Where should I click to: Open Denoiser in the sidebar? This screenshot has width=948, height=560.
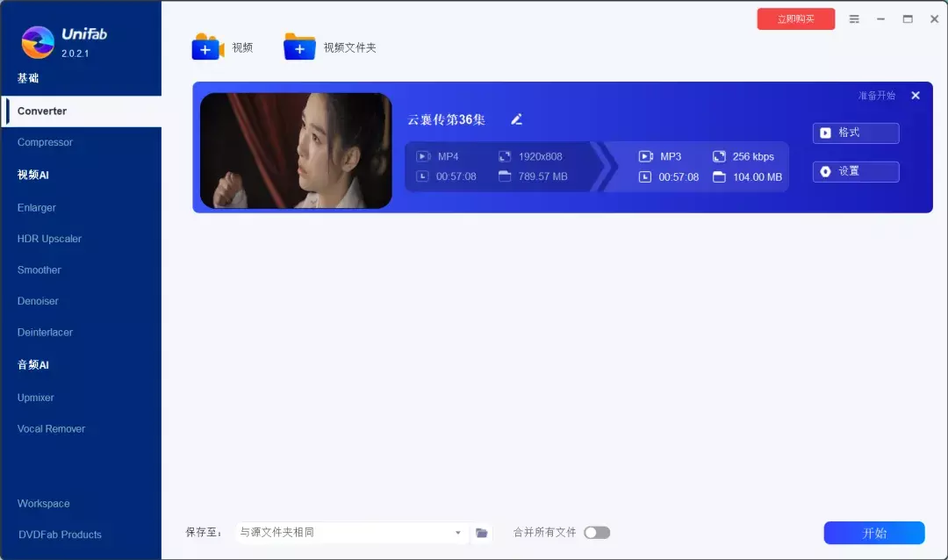[38, 301]
